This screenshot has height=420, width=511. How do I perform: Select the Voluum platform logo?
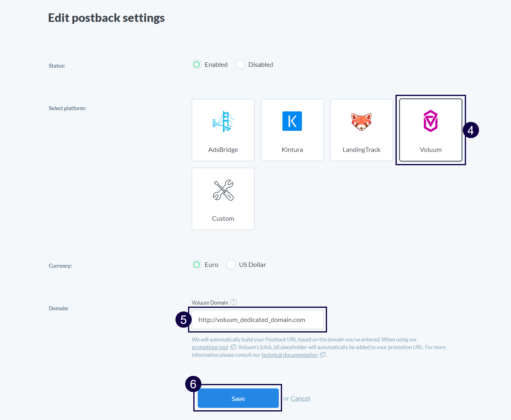[x=430, y=121]
